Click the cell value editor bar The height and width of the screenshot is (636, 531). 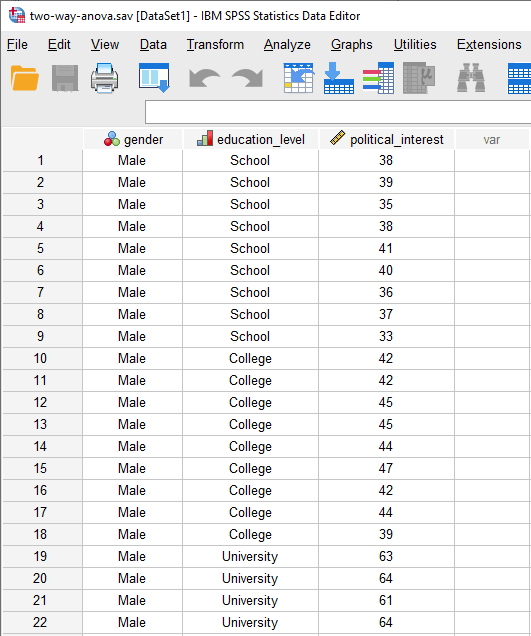tap(338, 112)
